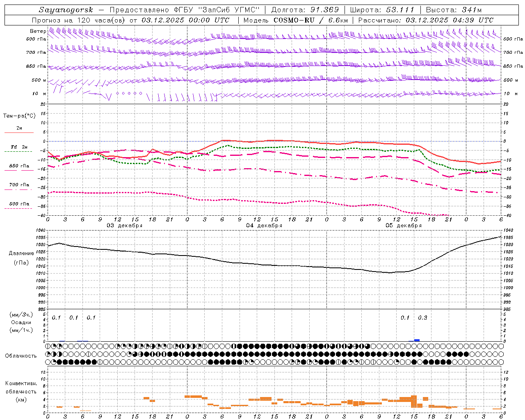Image resolution: width=525 pixels, height=420 pixels.
Task: Click the "500 гПа" temperature legend entry
Action: [19, 204]
